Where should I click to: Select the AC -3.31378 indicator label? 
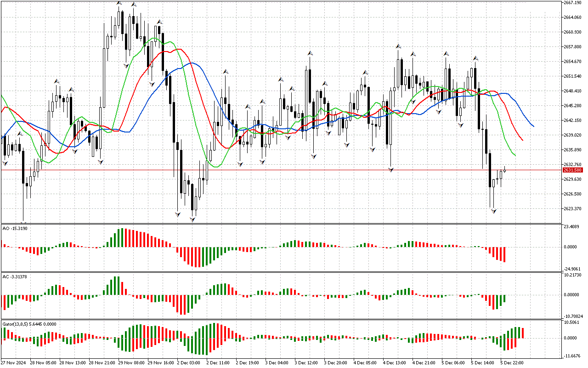pos(15,276)
